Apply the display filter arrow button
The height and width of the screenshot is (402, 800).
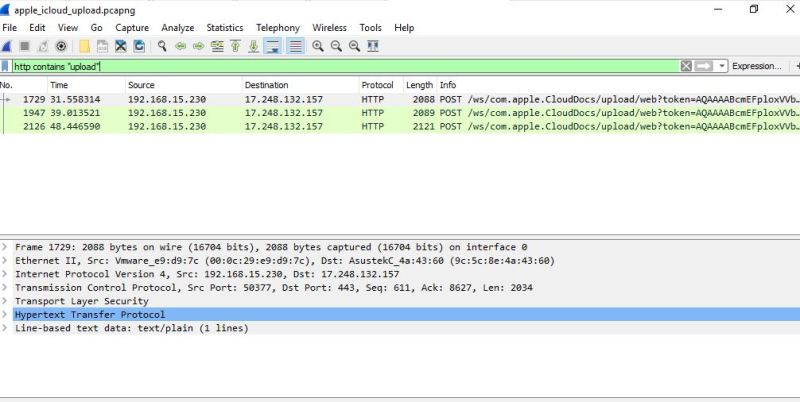(704, 66)
